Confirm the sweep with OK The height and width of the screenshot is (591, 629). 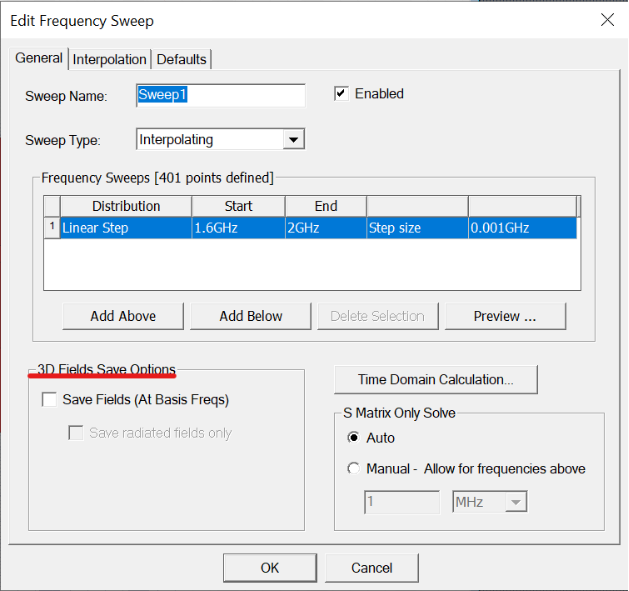269,568
